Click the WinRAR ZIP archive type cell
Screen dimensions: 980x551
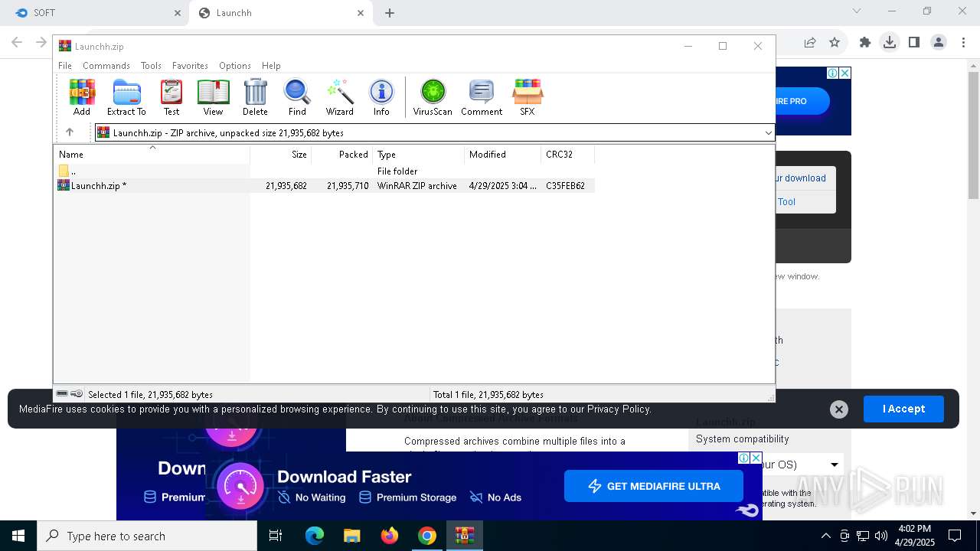coord(417,186)
